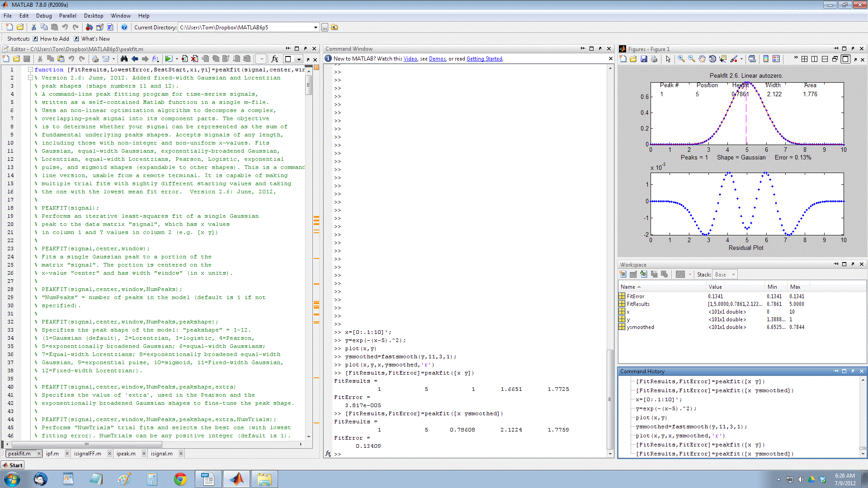Viewport: 868px width, 488px height.
Task: Clear all breakpoints in the Editor
Action: pyautogui.click(x=194, y=59)
